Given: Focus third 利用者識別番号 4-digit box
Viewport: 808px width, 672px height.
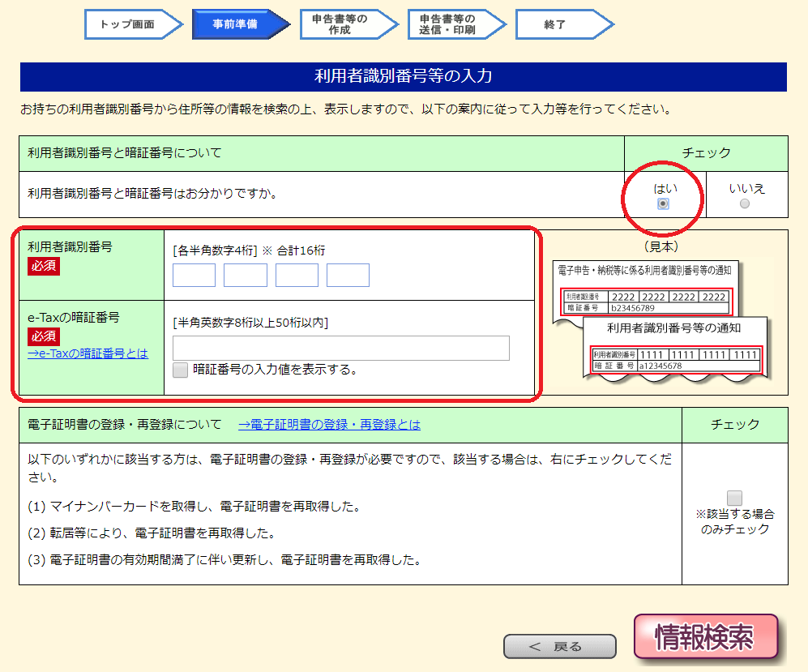Looking at the screenshot, I should tap(297, 275).
